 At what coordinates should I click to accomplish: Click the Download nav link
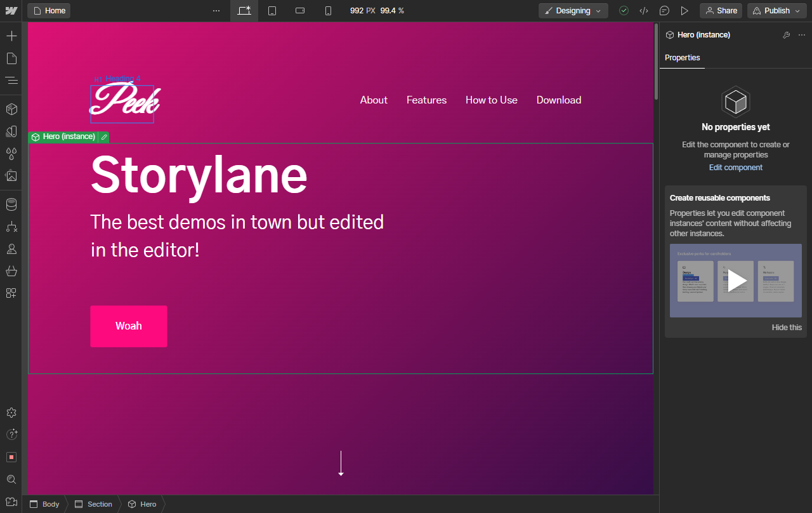pos(559,100)
